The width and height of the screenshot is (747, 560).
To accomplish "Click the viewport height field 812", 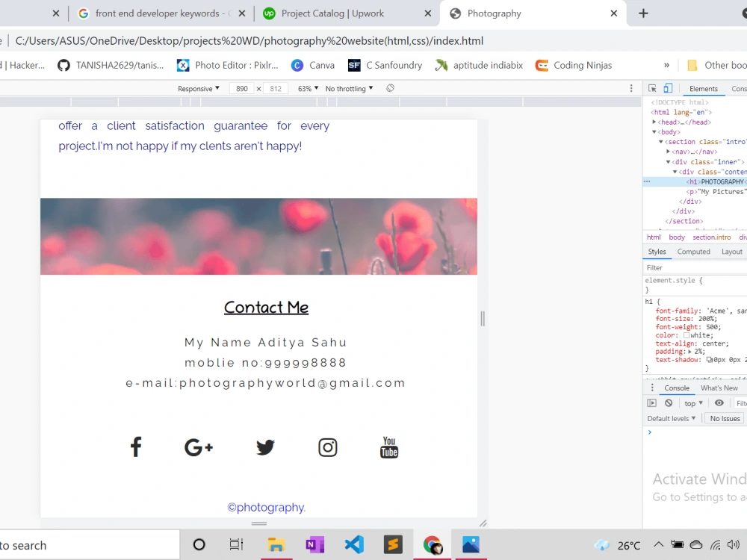I will (x=276, y=89).
